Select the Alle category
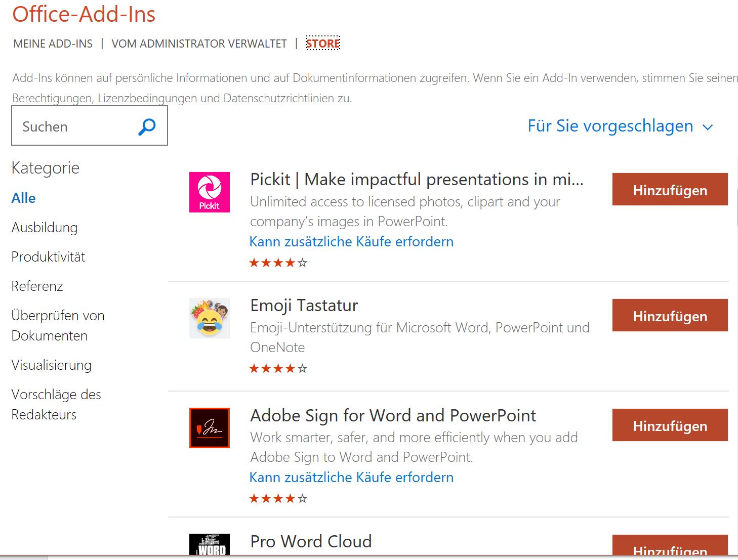This screenshot has height=560, width=738. [23, 198]
